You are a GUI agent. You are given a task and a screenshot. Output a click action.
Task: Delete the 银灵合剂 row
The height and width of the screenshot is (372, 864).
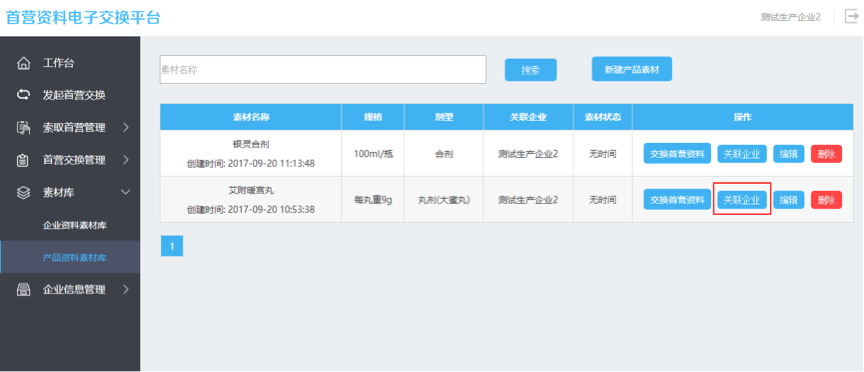826,154
